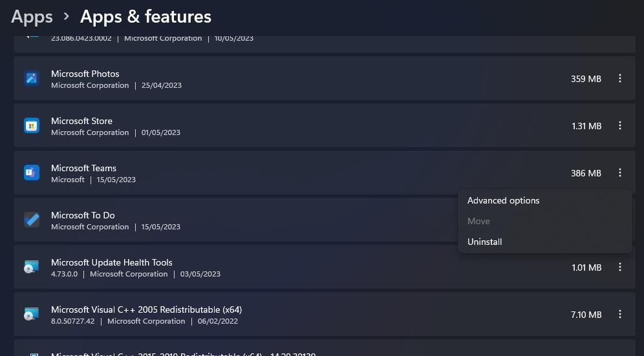Image resolution: width=644 pixels, height=356 pixels.
Task: Click the 386 MB size value
Action: (x=586, y=173)
